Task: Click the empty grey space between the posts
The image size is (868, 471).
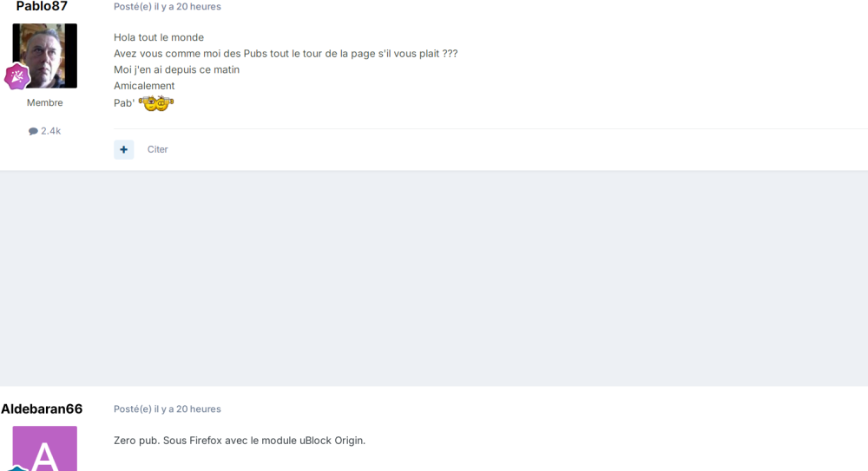Action: pos(434,278)
